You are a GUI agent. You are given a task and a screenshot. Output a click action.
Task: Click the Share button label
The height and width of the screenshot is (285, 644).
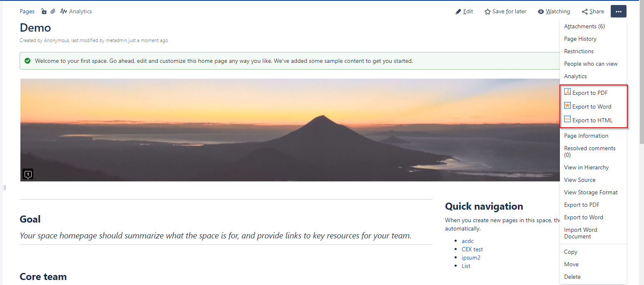(597, 12)
